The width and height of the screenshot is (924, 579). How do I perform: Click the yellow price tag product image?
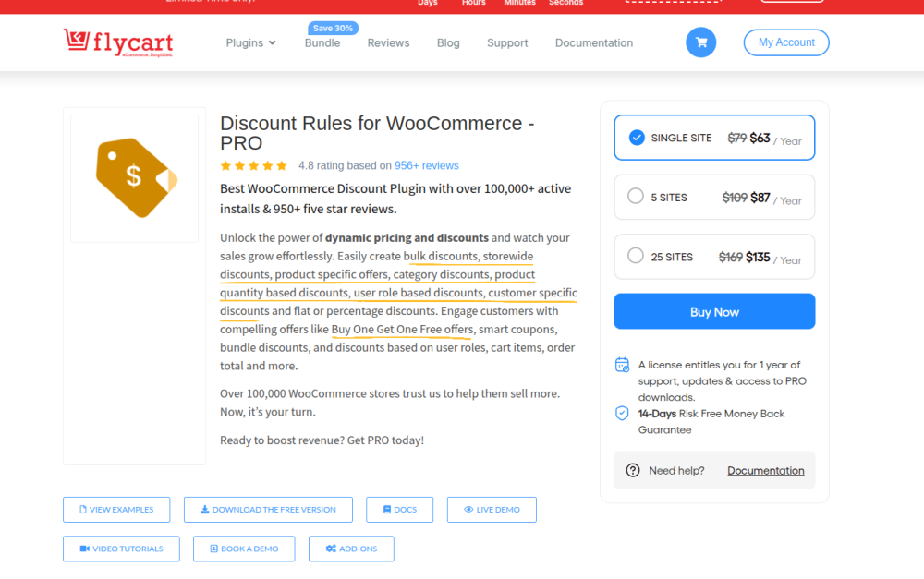tap(135, 177)
